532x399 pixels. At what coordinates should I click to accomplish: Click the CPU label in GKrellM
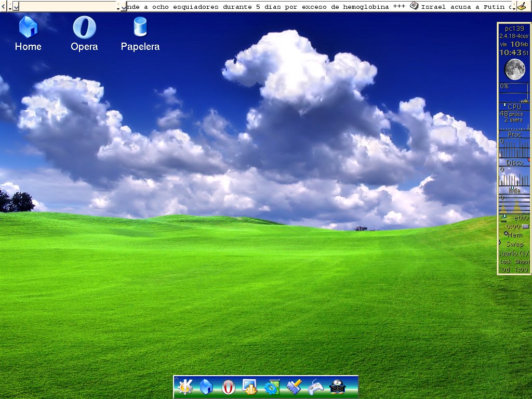pyautogui.click(x=514, y=107)
